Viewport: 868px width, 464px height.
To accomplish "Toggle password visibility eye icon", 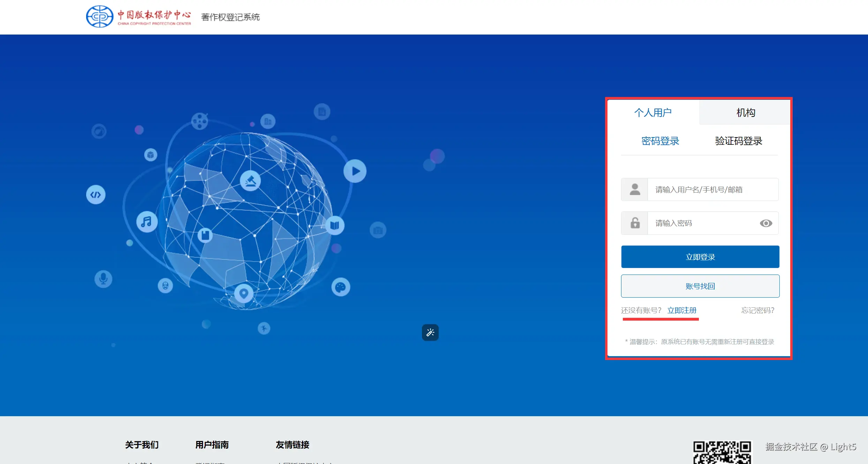I will point(766,223).
